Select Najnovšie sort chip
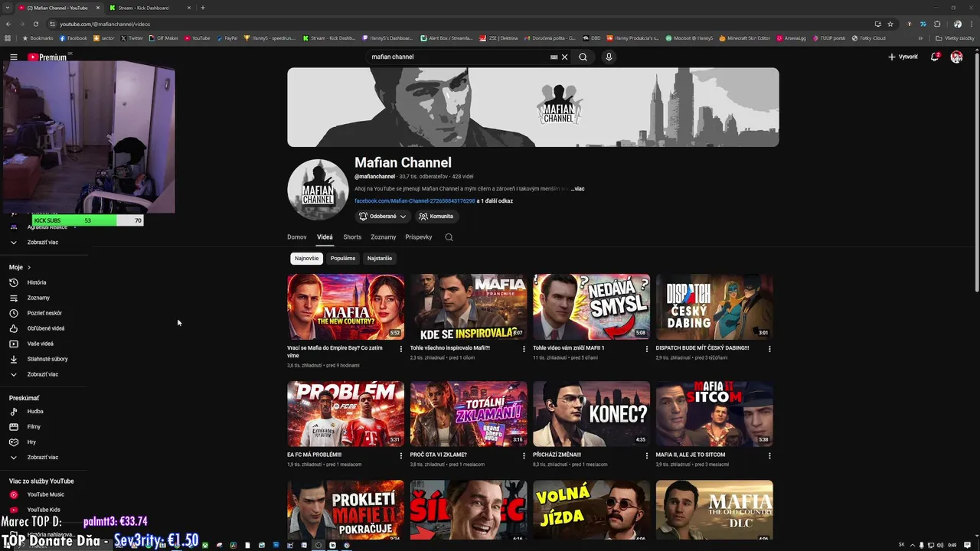The height and width of the screenshot is (551, 980). (306, 259)
